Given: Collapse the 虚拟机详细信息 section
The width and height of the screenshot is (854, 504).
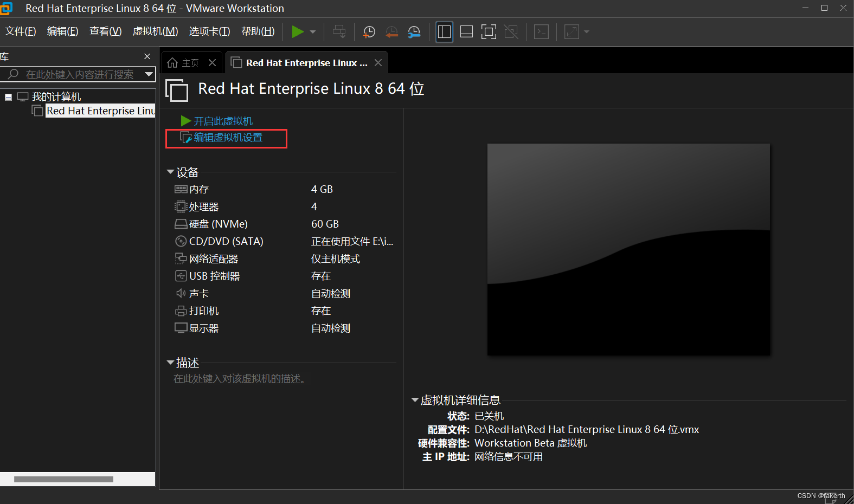Looking at the screenshot, I should (415, 400).
